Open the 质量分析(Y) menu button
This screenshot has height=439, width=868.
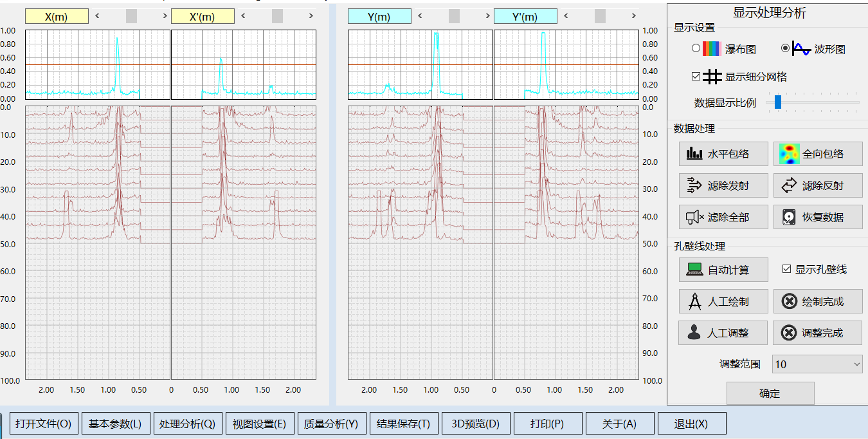pos(332,424)
